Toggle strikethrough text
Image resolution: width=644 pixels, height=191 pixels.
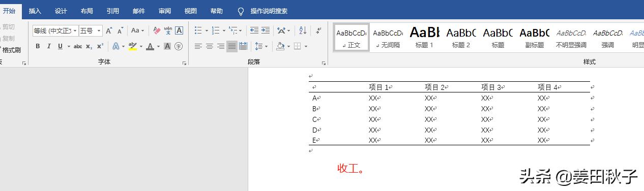[78, 46]
